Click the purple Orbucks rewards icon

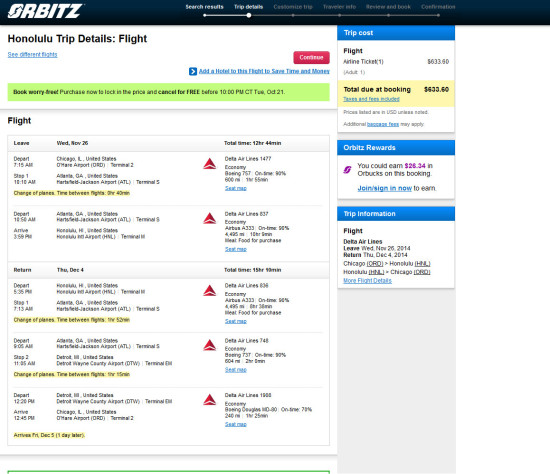347,170
